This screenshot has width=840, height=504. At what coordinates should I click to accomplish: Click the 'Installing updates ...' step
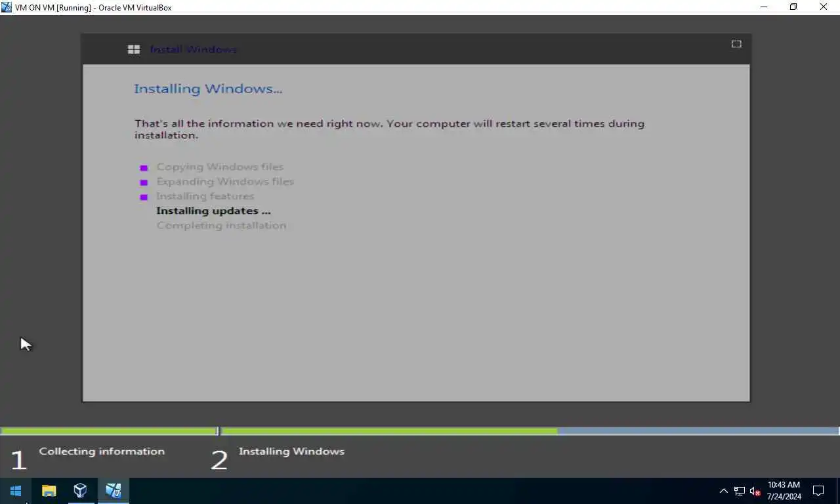click(x=213, y=211)
